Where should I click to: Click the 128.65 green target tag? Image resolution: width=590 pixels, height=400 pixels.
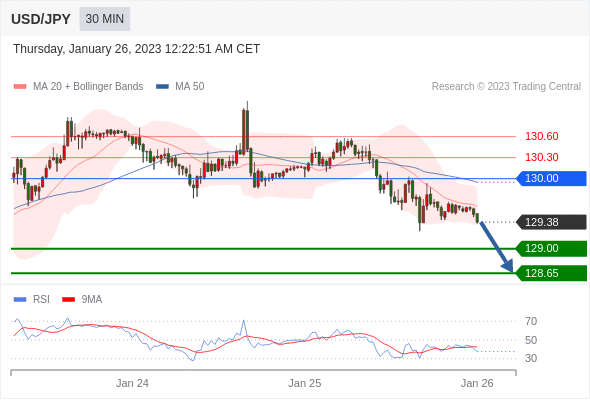551,273
